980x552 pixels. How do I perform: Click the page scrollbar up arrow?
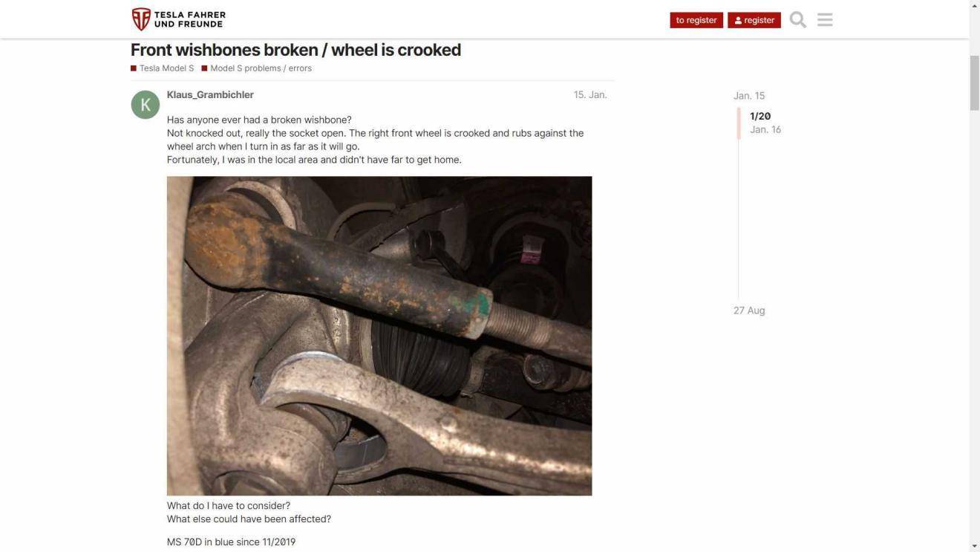pyautogui.click(x=974, y=6)
